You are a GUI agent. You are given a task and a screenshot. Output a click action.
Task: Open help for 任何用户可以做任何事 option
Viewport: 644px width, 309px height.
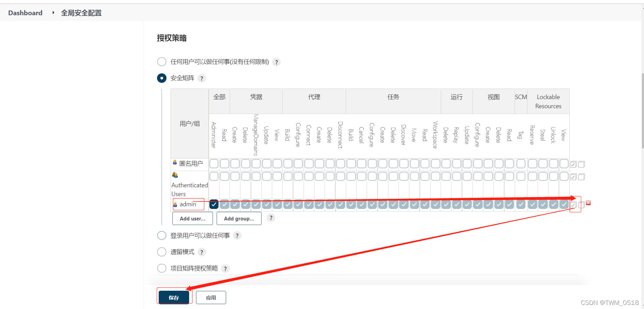(x=277, y=62)
